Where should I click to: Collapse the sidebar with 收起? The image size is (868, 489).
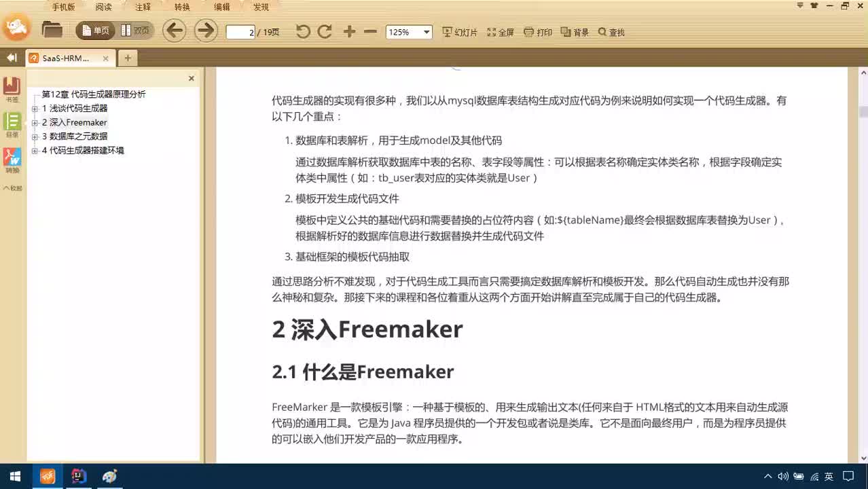coord(12,188)
